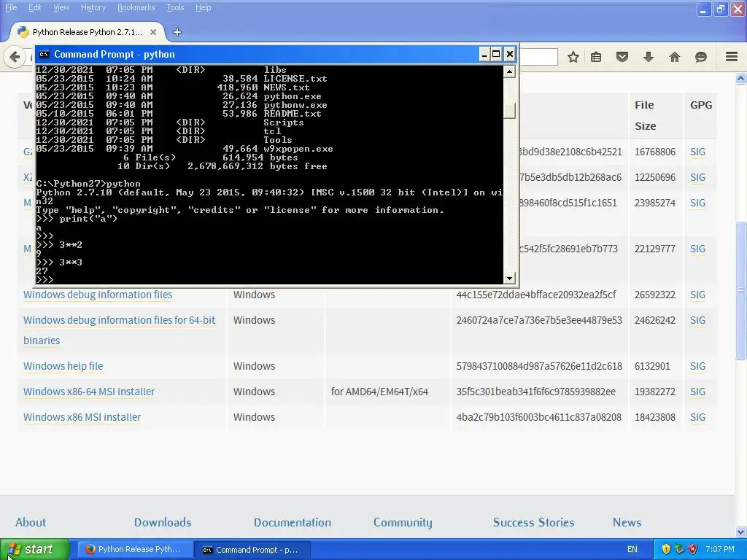Select MD5 value 4ba2c79b103f6003bc4611c837a08208
The height and width of the screenshot is (560, 747).
coord(539,417)
